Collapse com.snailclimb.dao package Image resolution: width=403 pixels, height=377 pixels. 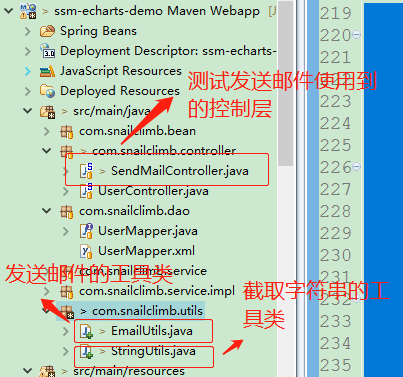coord(47,211)
